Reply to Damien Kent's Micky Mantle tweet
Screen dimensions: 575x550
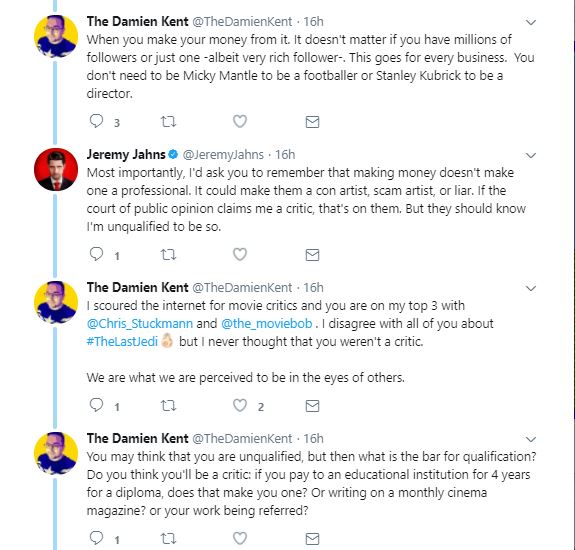[96, 121]
